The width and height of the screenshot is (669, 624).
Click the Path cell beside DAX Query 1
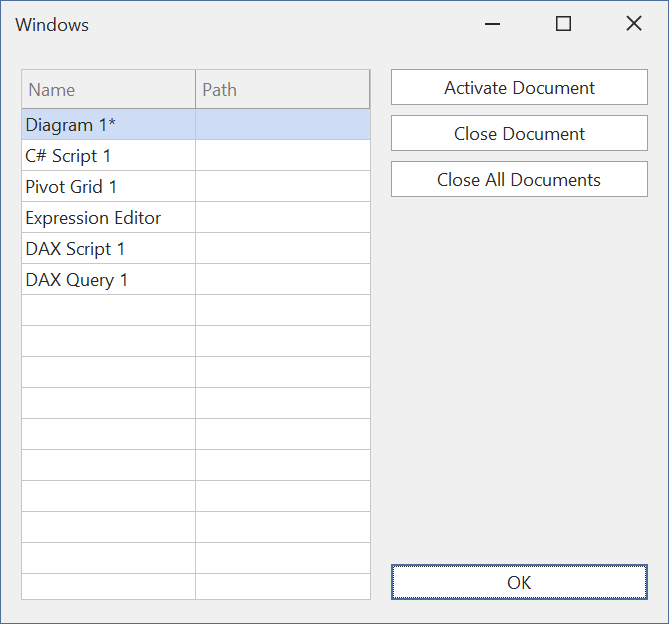pos(282,280)
